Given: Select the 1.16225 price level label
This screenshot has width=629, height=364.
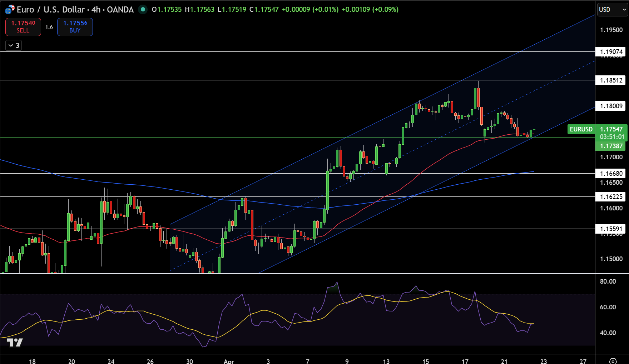Looking at the screenshot, I should (611, 197).
